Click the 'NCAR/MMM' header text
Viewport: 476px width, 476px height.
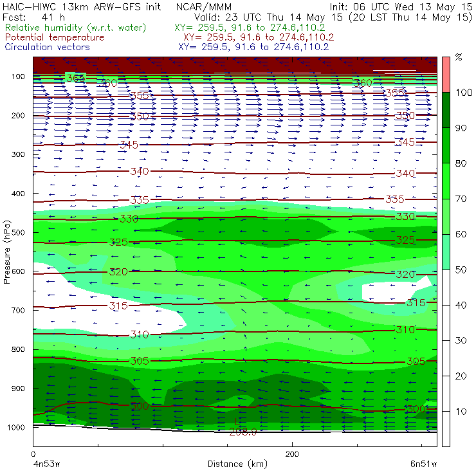click(204, 7)
